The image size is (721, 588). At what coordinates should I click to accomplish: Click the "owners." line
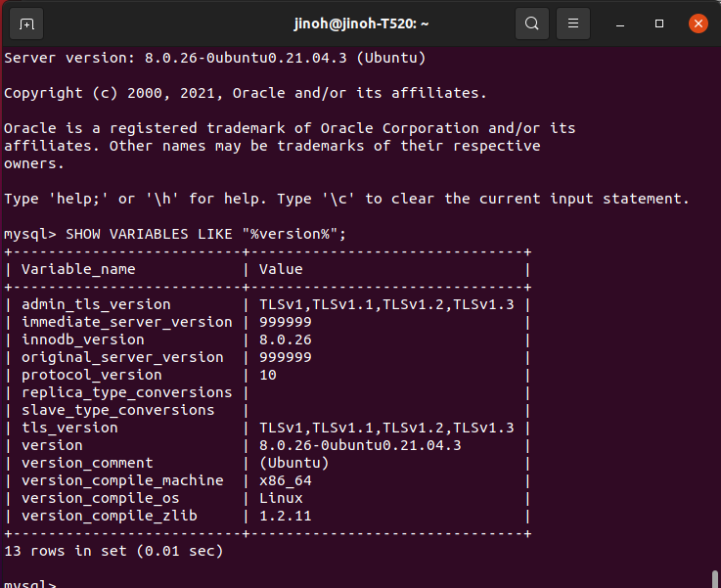click(x=34, y=163)
